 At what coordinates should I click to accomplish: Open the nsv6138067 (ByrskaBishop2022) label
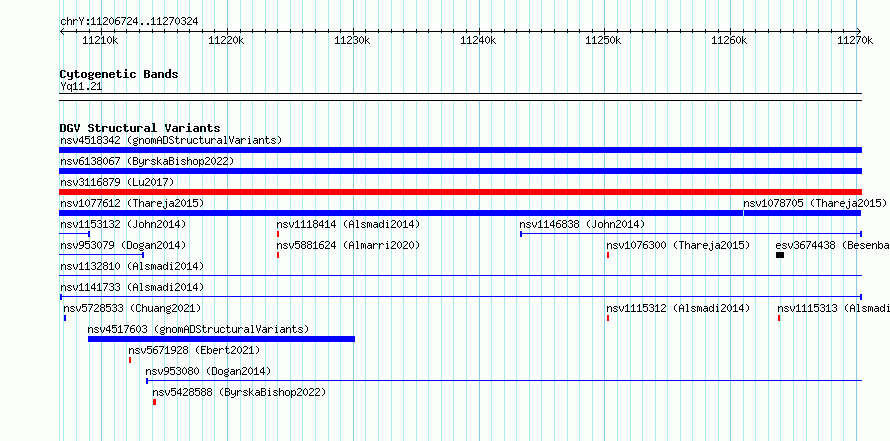pyautogui.click(x=147, y=161)
